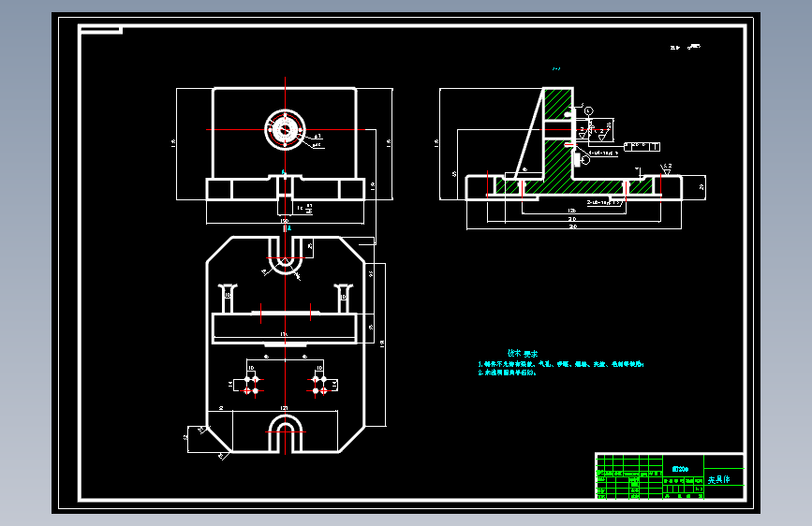
Task: Select the U-slot at bottom of plan view
Action: [x=285, y=434]
